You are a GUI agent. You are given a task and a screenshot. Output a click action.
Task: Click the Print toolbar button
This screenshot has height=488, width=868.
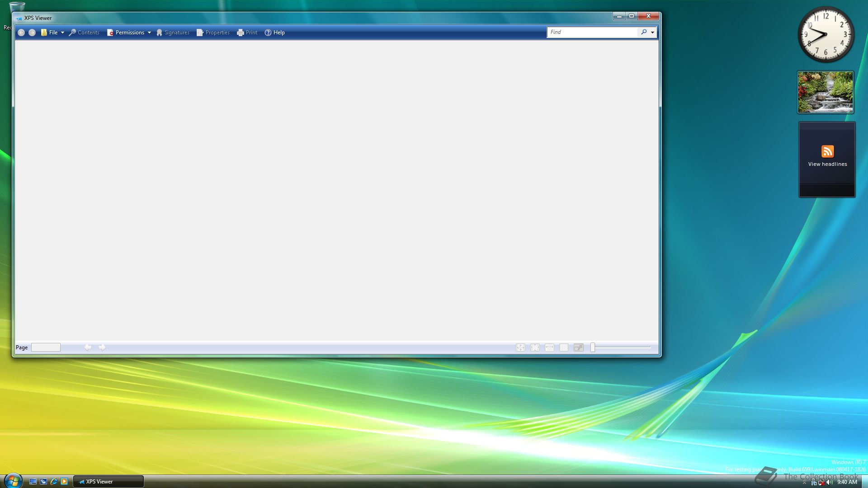[x=247, y=33]
